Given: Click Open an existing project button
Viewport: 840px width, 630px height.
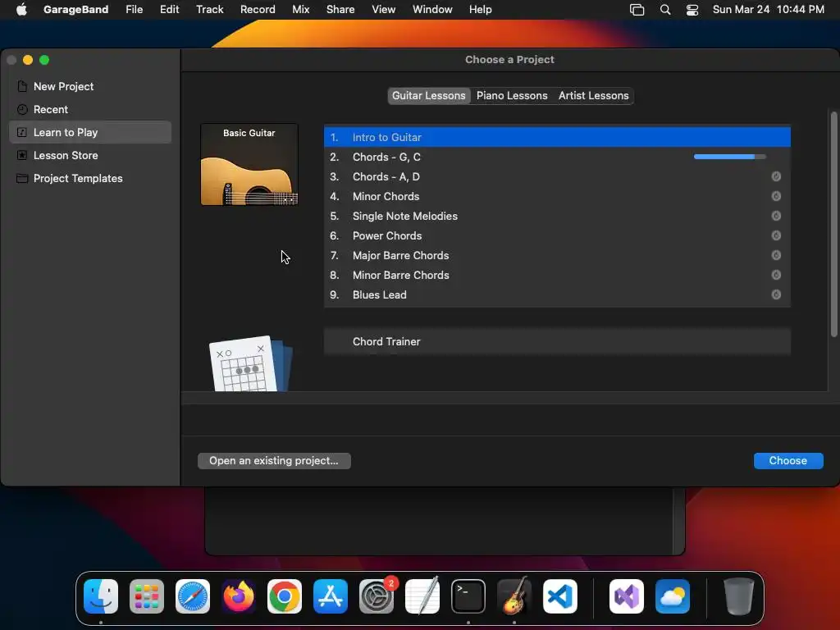Looking at the screenshot, I should coord(274,461).
